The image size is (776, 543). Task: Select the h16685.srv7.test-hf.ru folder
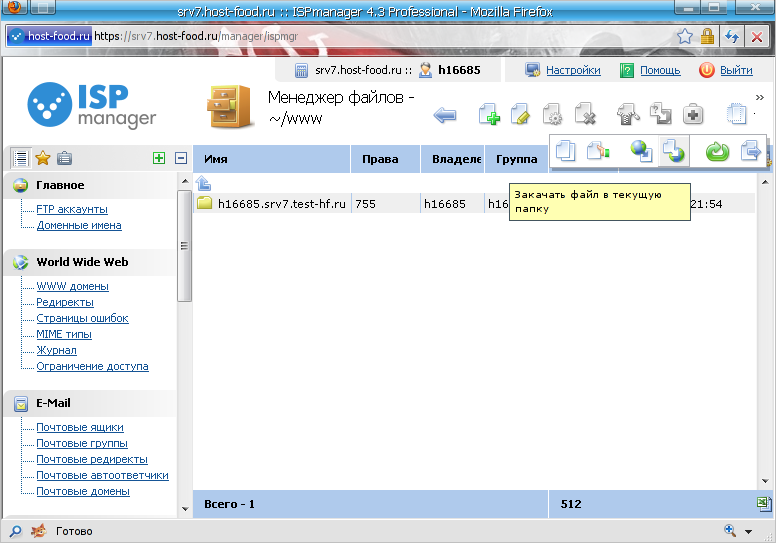coord(281,203)
